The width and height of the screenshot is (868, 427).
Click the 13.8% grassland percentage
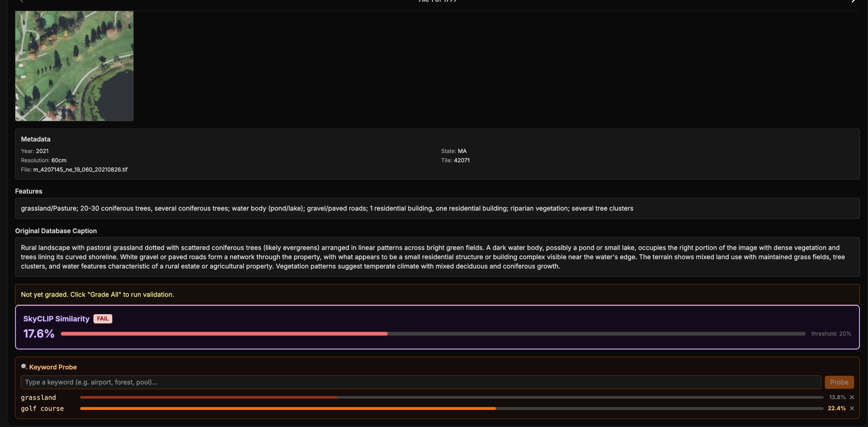[x=837, y=397]
